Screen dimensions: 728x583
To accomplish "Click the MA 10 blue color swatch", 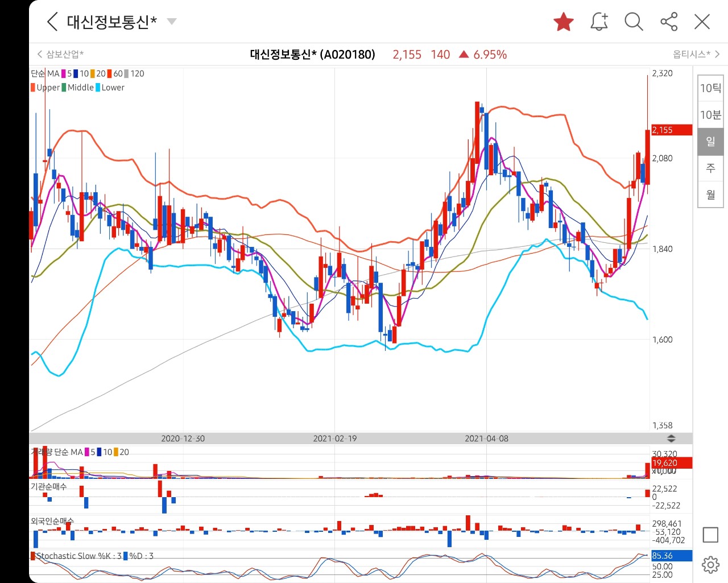I will 76,73.
